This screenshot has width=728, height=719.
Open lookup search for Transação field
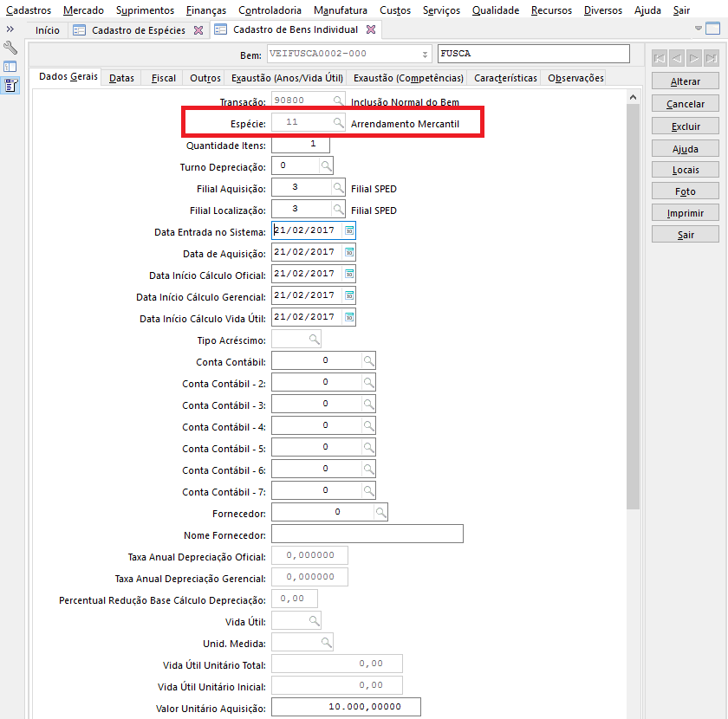pos(339,100)
